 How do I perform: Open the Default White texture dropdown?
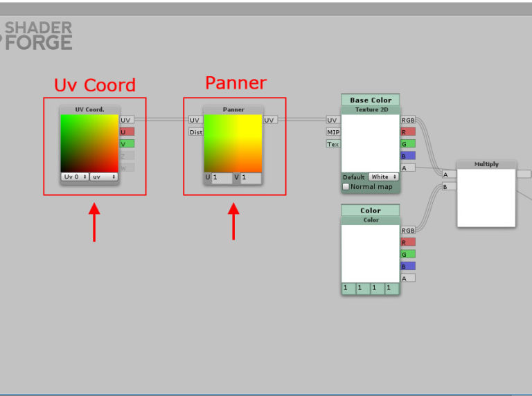tap(383, 177)
